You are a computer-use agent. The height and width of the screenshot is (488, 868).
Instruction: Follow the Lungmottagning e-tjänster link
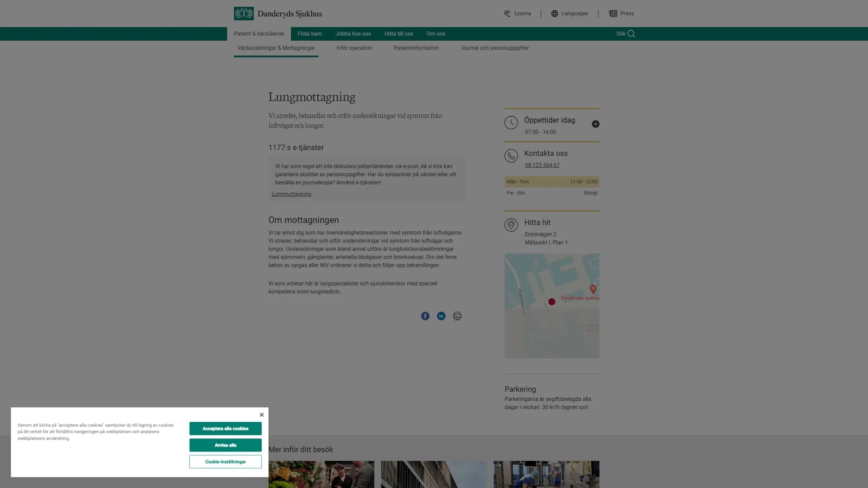(292, 194)
